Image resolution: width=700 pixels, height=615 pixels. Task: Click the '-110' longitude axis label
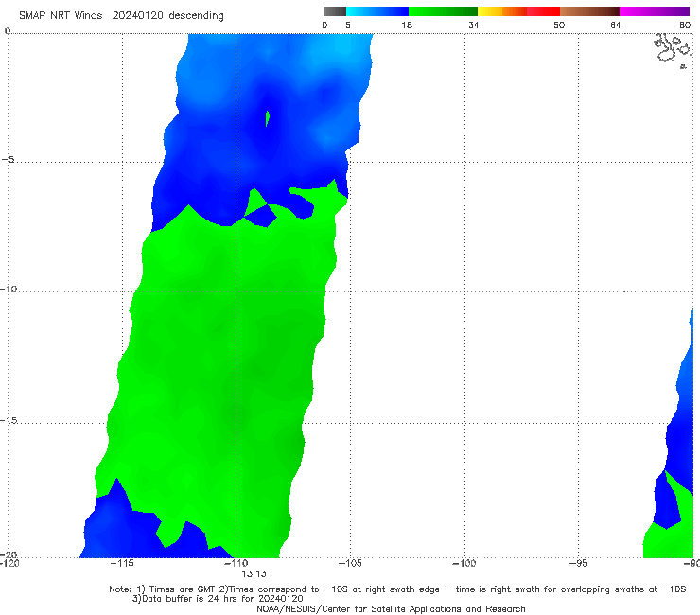[236, 563]
